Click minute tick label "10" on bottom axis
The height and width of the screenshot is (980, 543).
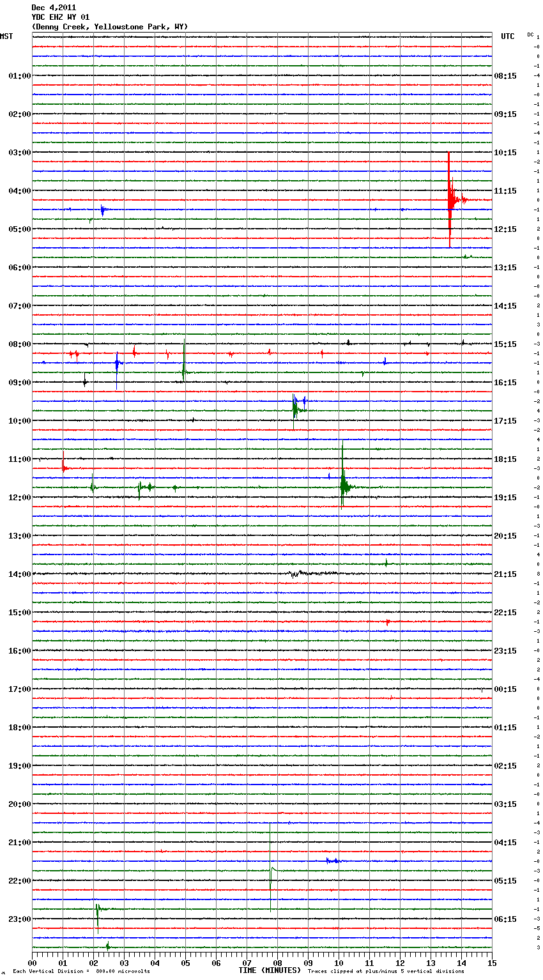point(339,963)
